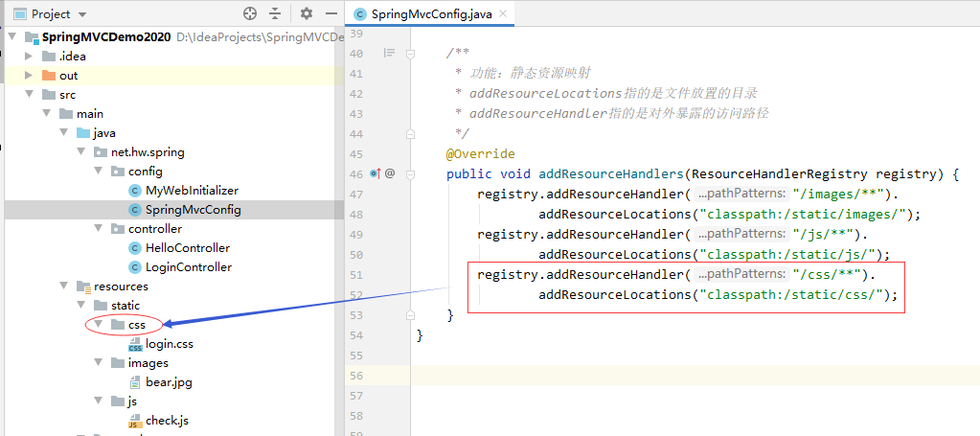This screenshot has height=436, width=980.
Task: Click the java source root folder icon
Action: tap(83, 132)
